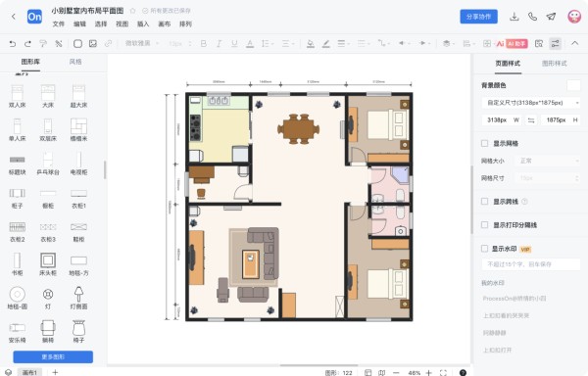Image resolution: width=588 pixels, height=376 pixels.
Task: Enable the 显示网线 checkbox
Action: (484, 202)
